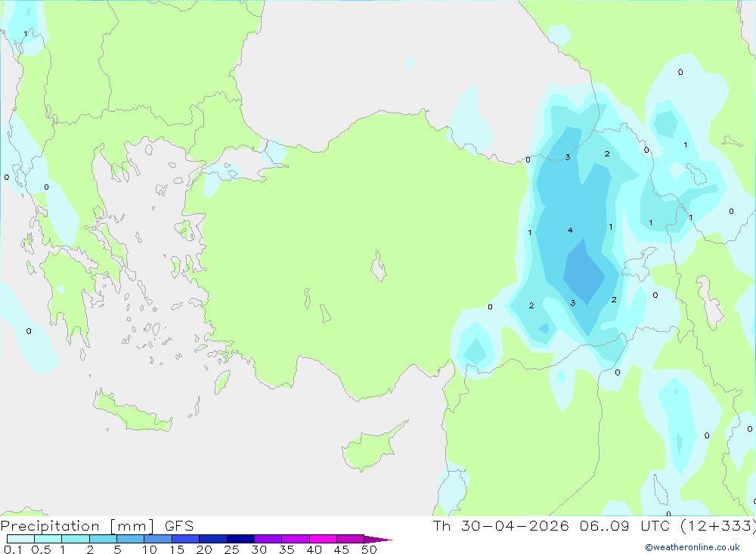
Task: Pick the 1–2 mm legend color swatch
Action: point(75,539)
